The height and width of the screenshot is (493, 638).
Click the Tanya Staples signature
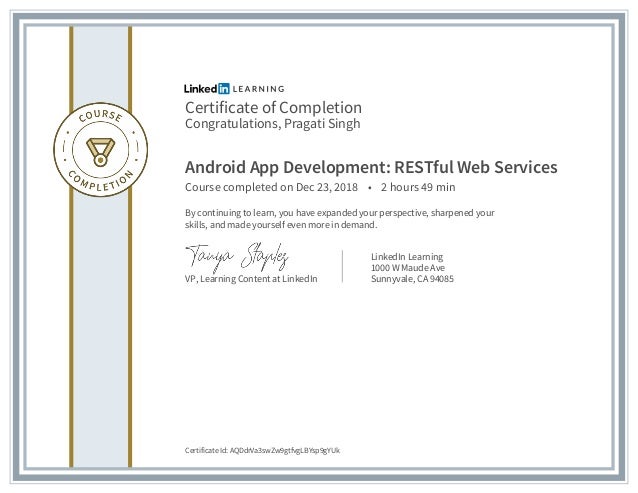[237, 257]
